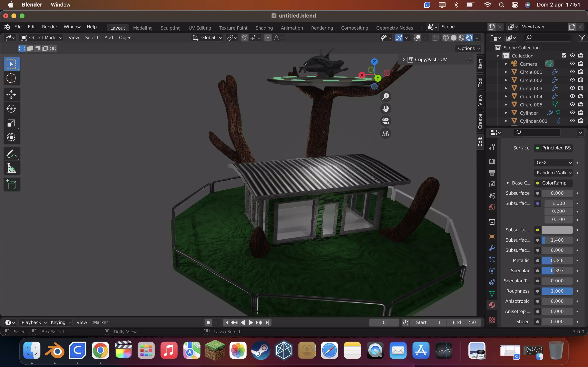
Task: Switch to the Shading workspace tab
Action: 264,28
